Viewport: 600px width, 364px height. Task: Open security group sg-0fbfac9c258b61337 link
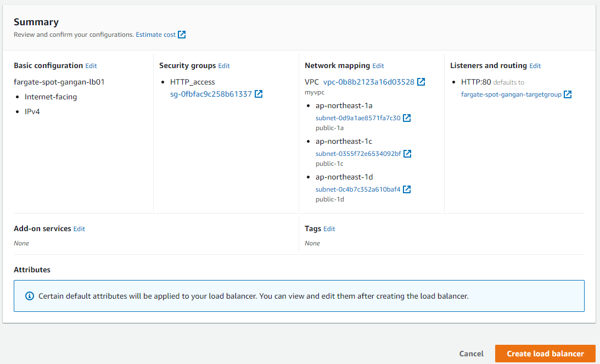point(211,94)
